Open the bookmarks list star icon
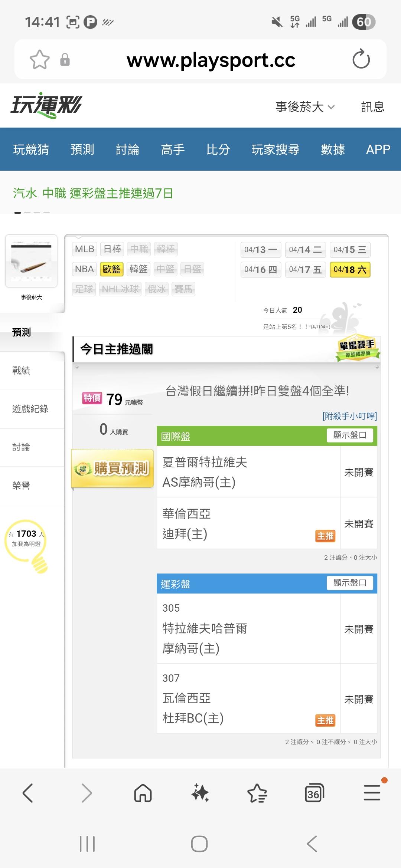The height and width of the screenshot is (868, 401). (x=257, y=793)
